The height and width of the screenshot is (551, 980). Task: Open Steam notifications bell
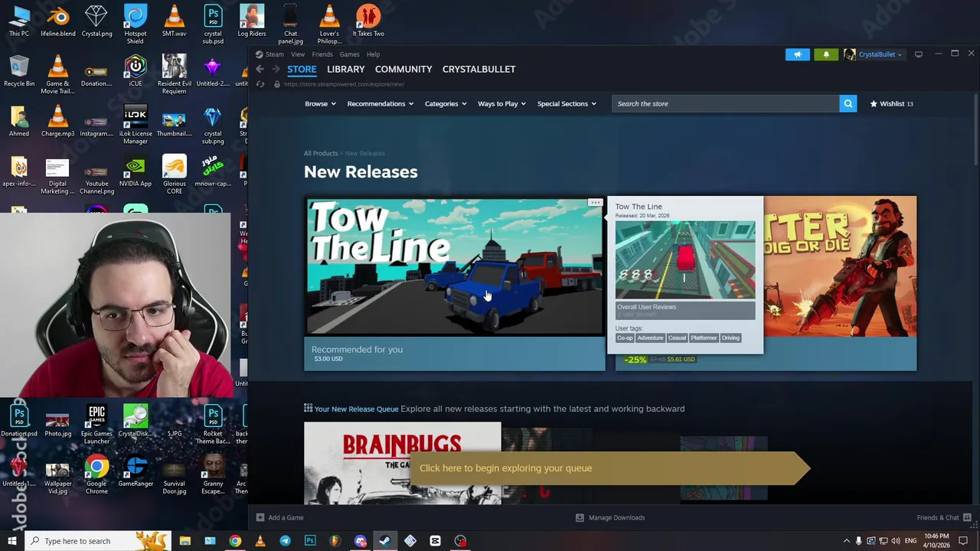(x=825, y=54)
